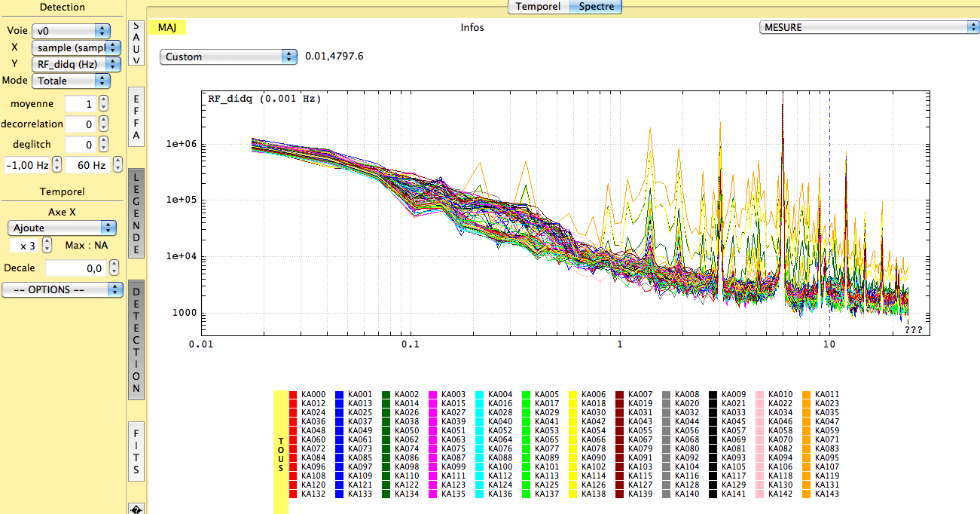This screenshot has width=980, height=514.
Task: Click the red KA000 legend swatch
Action: pos(293,394)
